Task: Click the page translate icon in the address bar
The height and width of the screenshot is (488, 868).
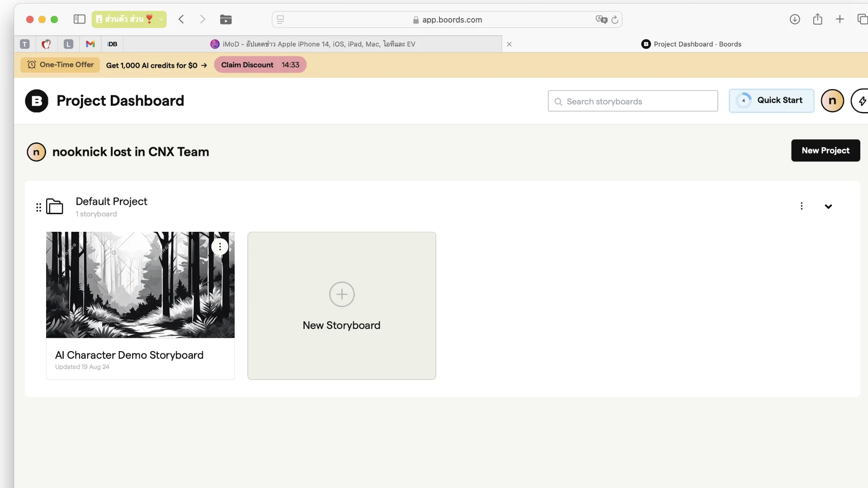Action: coord(601,19)
